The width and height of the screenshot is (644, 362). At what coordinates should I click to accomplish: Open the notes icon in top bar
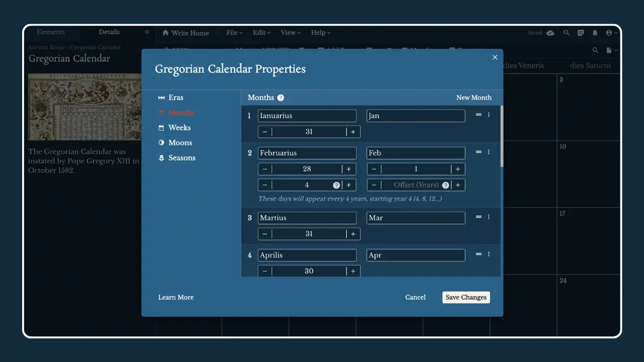pyautogui.click(x=581, y=33)
